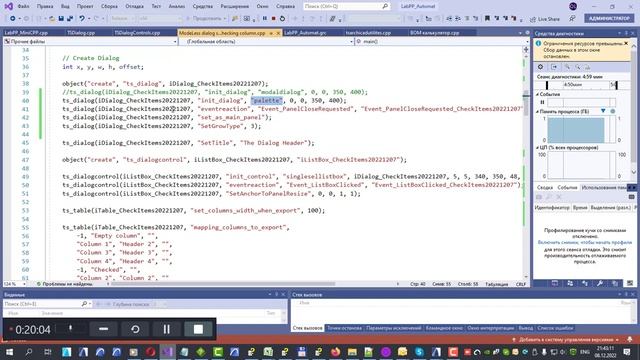
Task: Switch to LabPP_MiniCPP.cpp tab
Action: (26, 33)
